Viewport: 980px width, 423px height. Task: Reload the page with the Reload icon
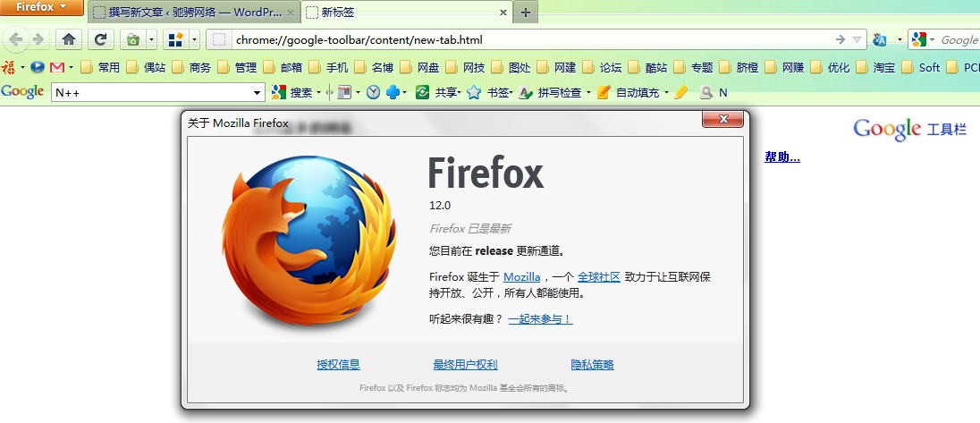[100, 39]
